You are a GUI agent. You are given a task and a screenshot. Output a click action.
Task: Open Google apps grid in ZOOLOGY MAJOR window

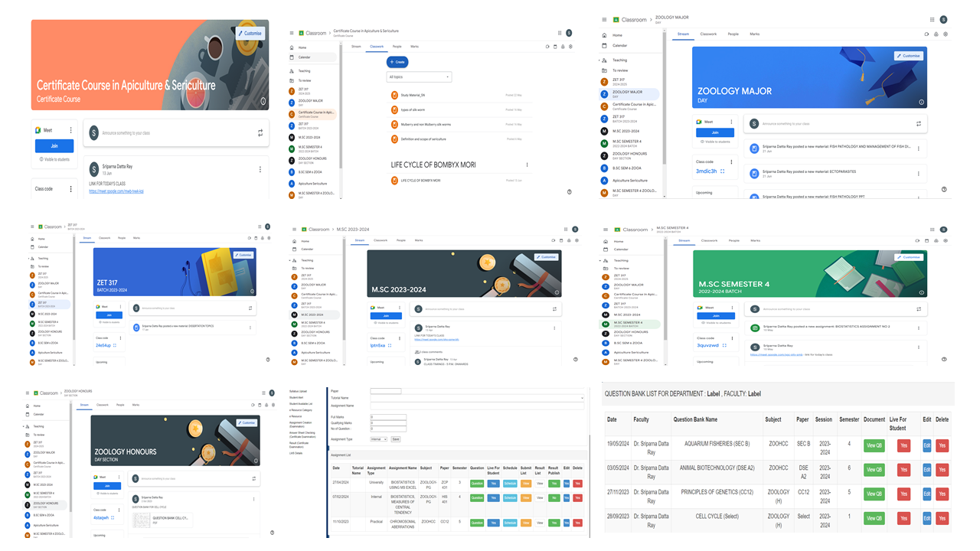coord(932,20)
